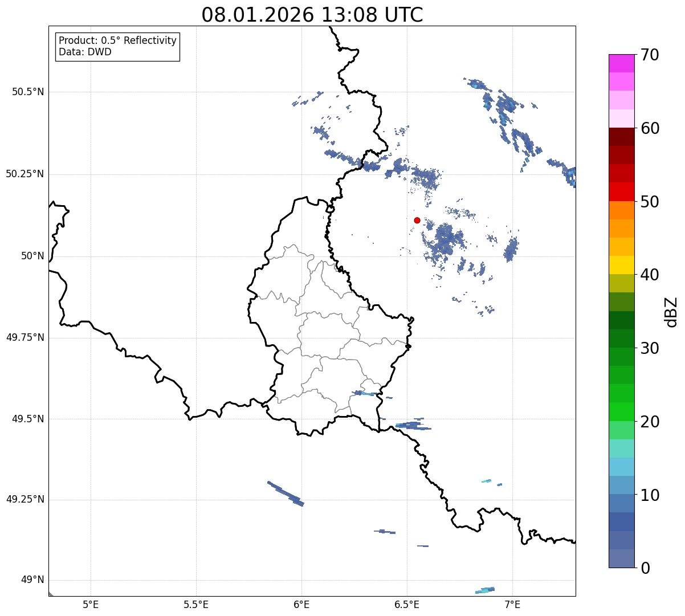Screen dimensions: 685x616
Task: Click the 49.75°N latitude label
Action: pos(25,337)
